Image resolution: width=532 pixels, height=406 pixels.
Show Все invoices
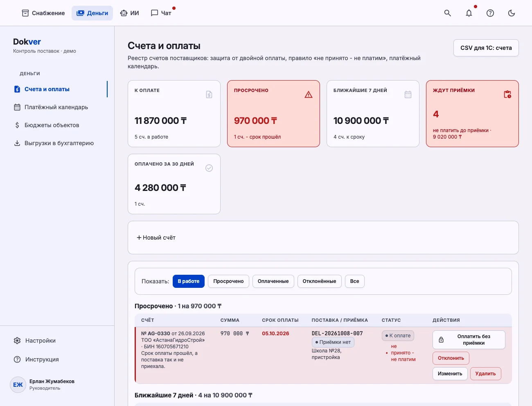coord(355,281)
